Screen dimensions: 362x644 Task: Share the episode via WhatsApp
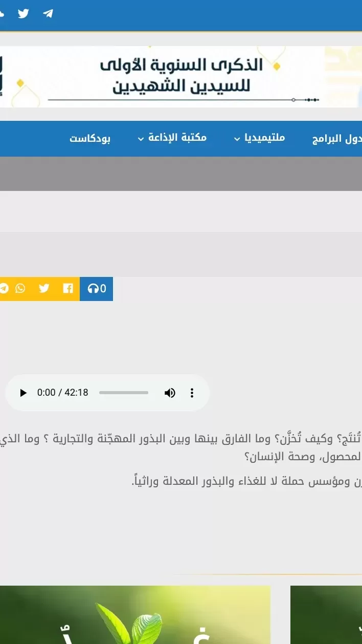[x=20, y=289]
